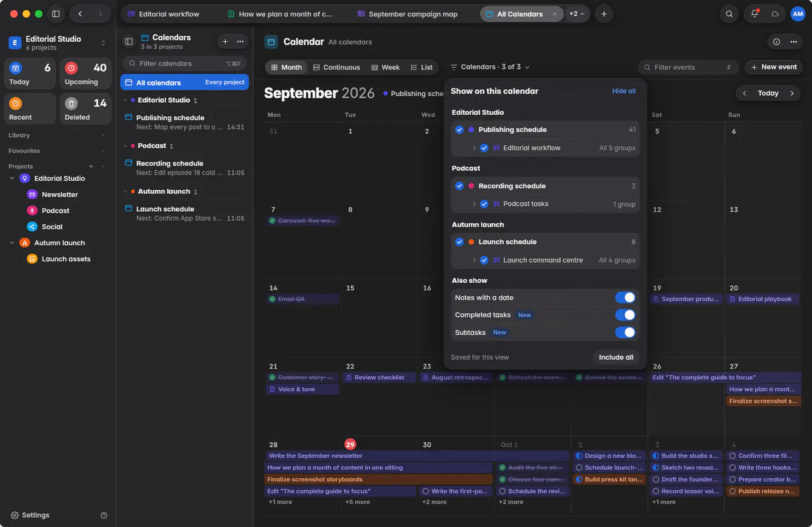Open the Editorial Studio workspace switcher

58,42
